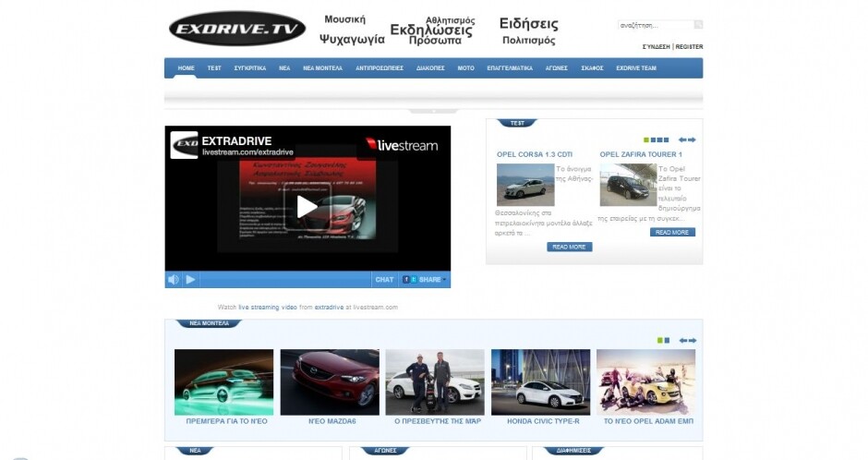Click the 'live streaming video' link below player
The width and height of the screenshot is (868, 460).
(x=268, y=308)
